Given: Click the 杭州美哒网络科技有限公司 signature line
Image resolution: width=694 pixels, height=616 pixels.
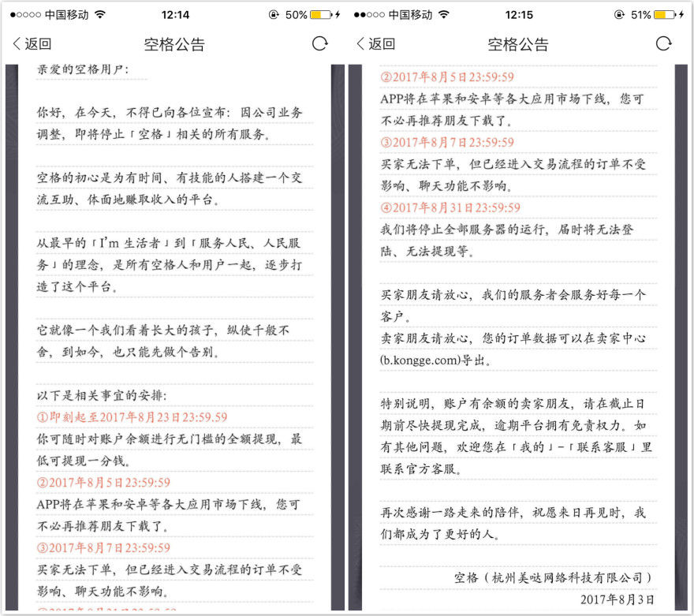Looking at the screenshot, I should pos(553,577).
